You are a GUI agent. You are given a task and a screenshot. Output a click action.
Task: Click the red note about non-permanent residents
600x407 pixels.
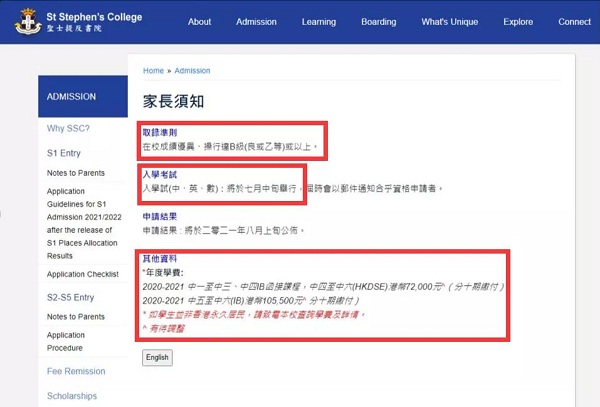coord(254,315)
